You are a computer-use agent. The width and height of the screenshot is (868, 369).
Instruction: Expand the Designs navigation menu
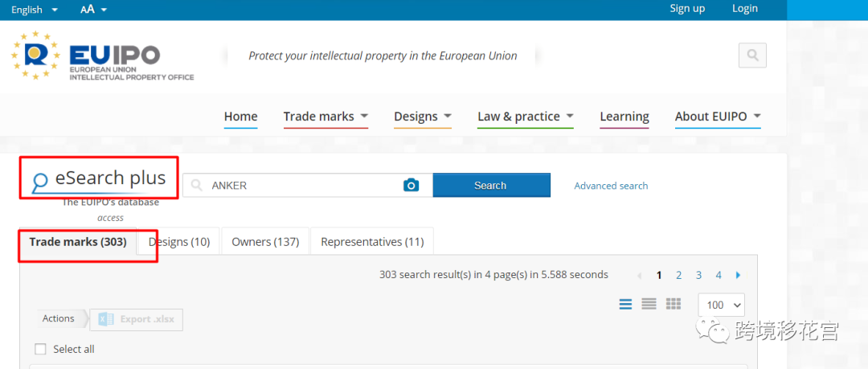click(423, 117)
